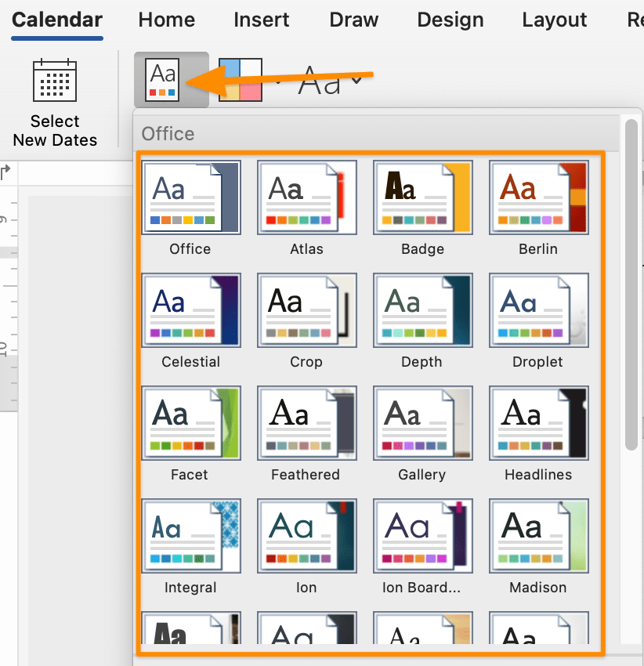Apply the Ion theme
The width and height of the screenshot is (644, 666).
coord(307,536)
